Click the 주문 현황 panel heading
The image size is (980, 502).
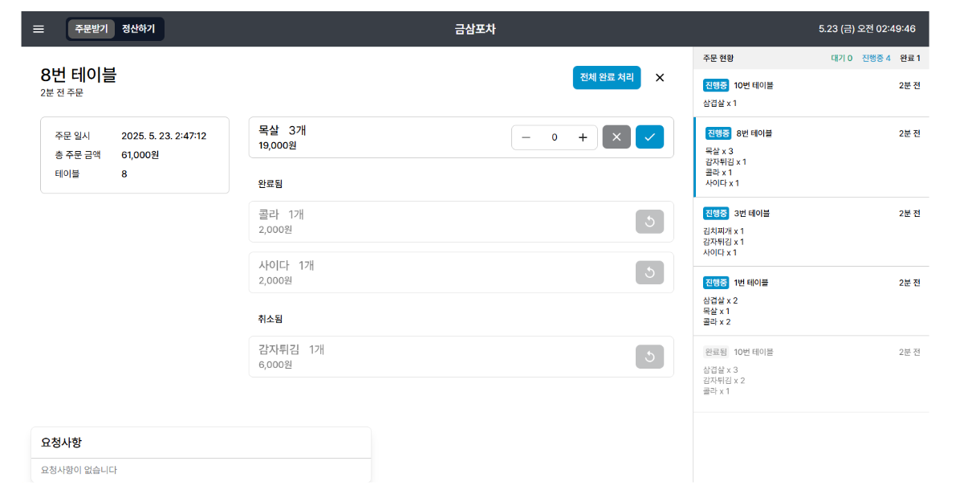click(718, 59)
